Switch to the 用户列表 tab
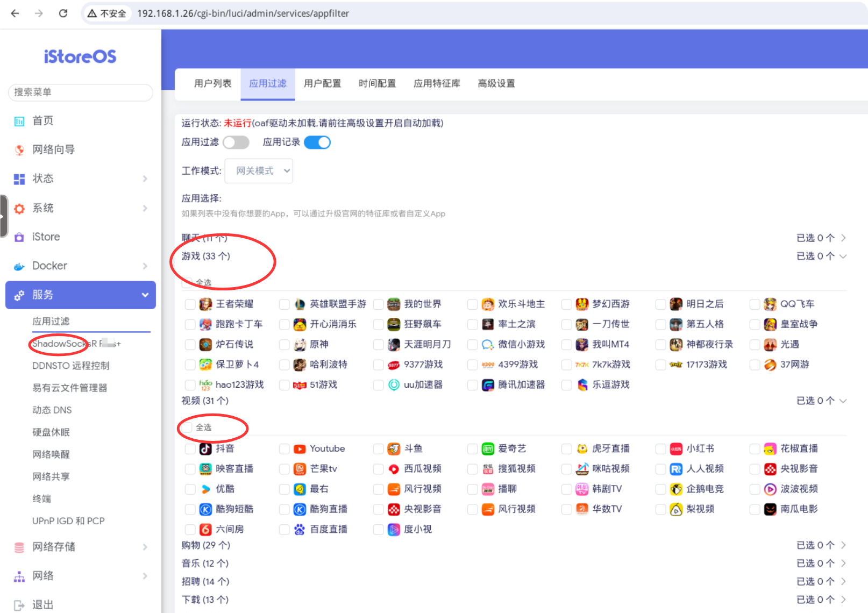This screenshot has width=868, height=613. click(x=212, y=83)
